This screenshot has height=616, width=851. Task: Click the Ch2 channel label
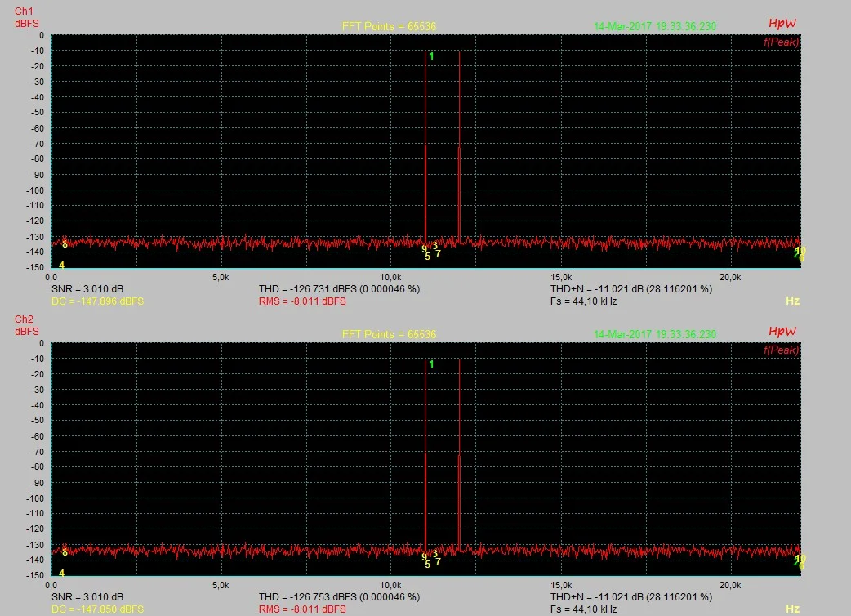24,319
